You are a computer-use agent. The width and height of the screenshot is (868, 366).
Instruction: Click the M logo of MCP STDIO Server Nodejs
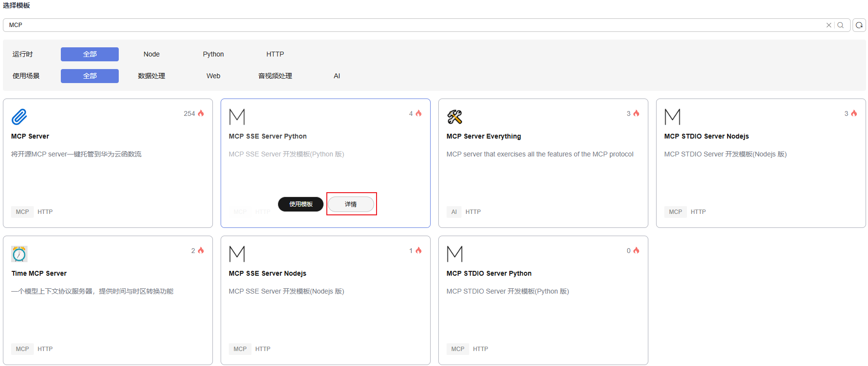pyautogui.click(x=672, y=117)
